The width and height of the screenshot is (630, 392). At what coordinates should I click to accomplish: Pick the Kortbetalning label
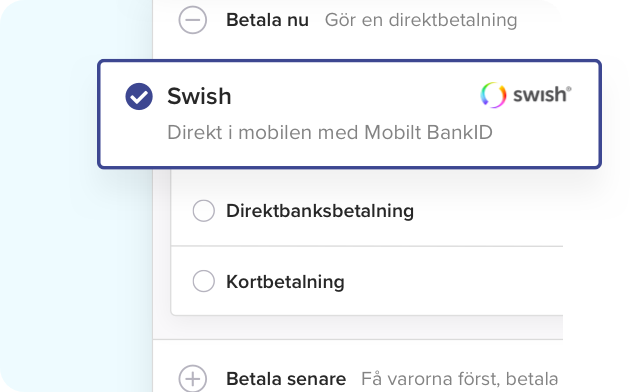pos(285,282)
